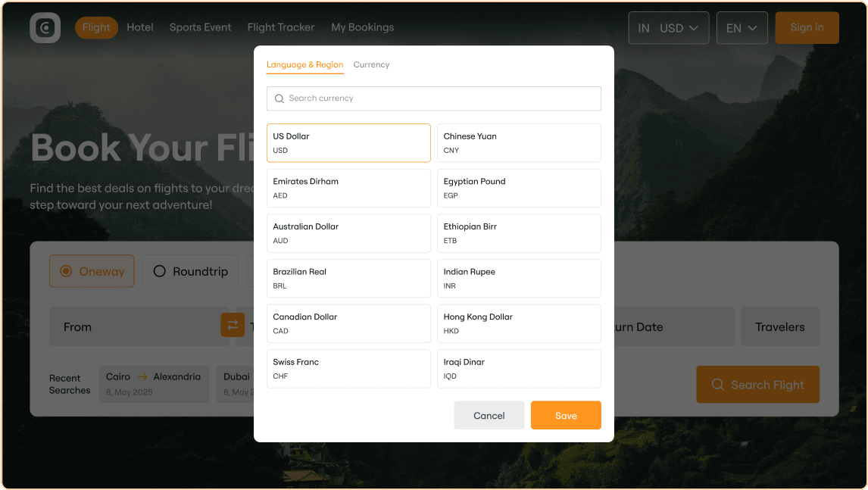Viewport: 868px width, 490px height.
Task: Cancel the currency selection dialog
Action: point(489,415)
